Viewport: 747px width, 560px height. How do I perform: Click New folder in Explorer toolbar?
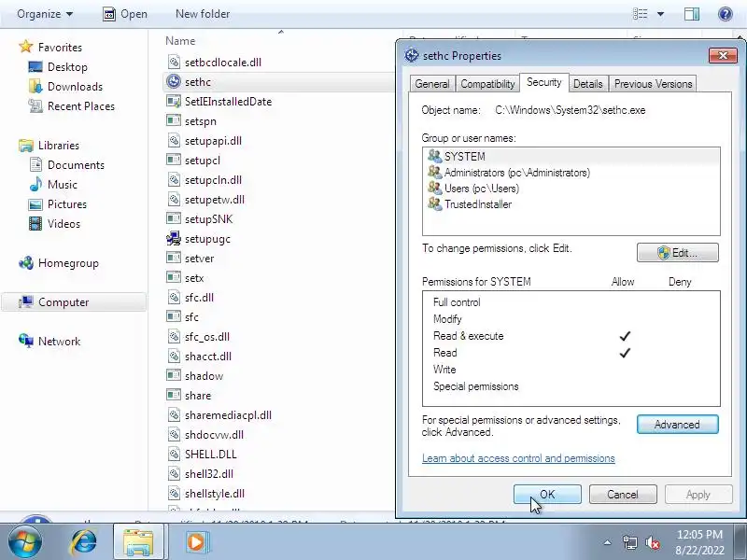coord(203,14)
